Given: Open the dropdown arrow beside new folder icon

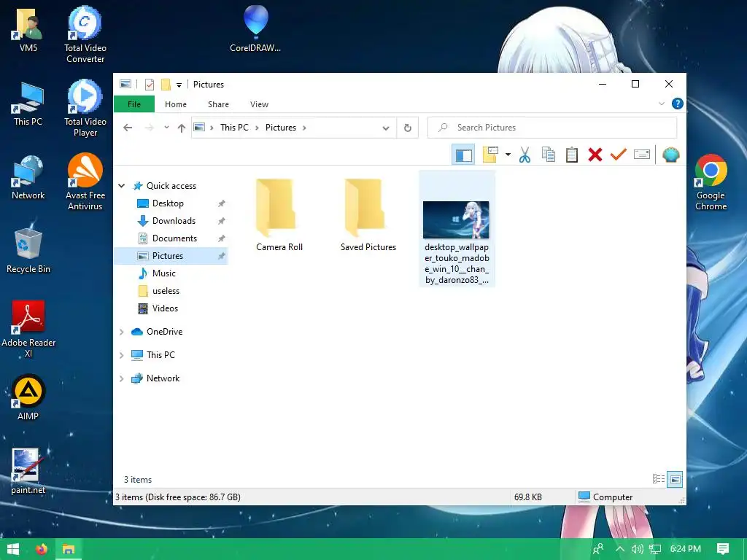Looking at the screenshot, I should (x=508, y=155).
